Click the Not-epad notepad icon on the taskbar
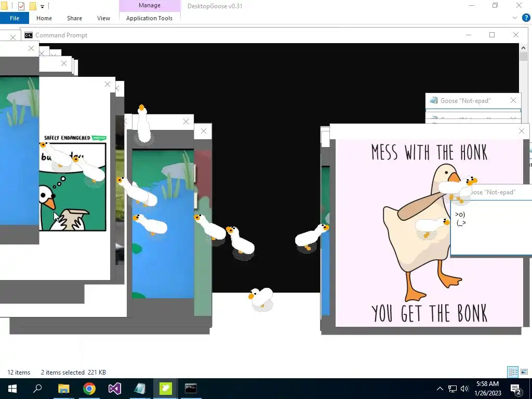The width and height of the screenshot is (532, 399). [140, 389]
